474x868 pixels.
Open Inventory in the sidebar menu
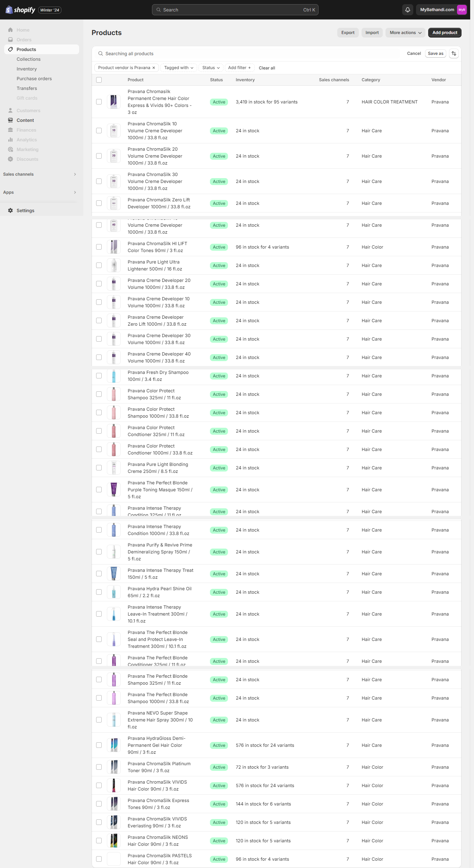point(27,69)
